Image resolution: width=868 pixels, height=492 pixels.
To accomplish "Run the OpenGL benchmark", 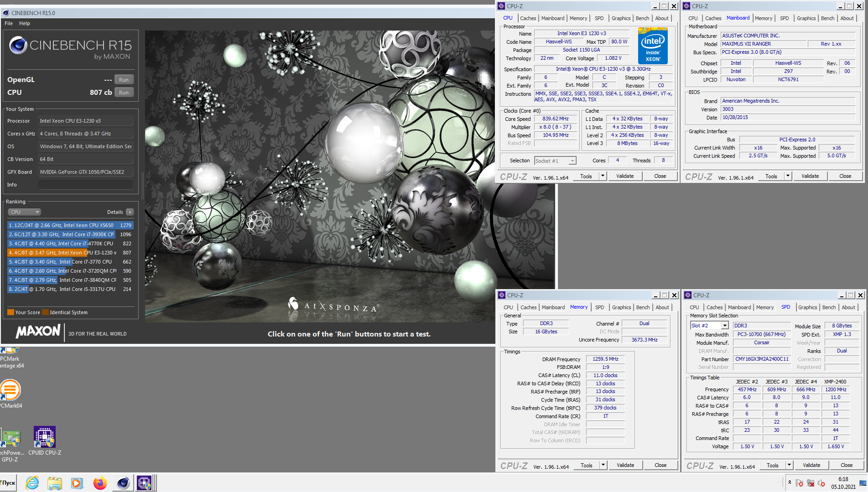I will click(124, 80).
